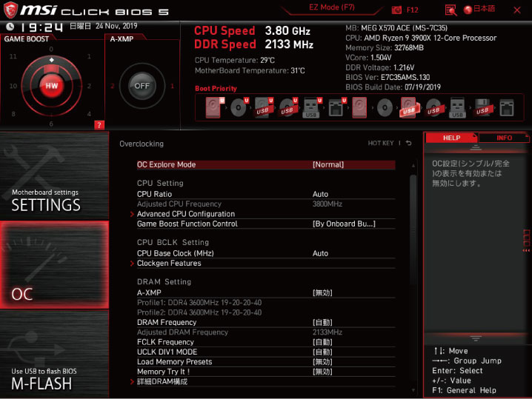Click the scroll down arrow in settings list
Viewport: 532px width, 399px height.
pyautogui.click(x=413, y=390)
